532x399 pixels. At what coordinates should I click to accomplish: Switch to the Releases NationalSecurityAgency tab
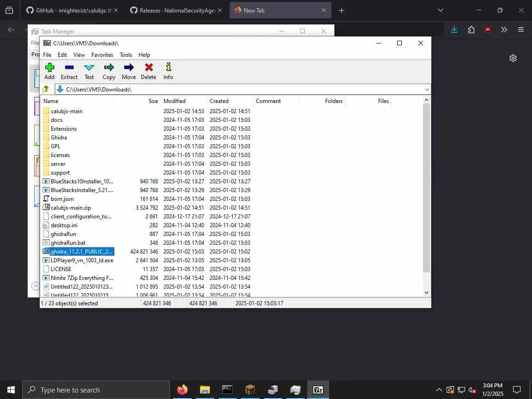(176, 11)
